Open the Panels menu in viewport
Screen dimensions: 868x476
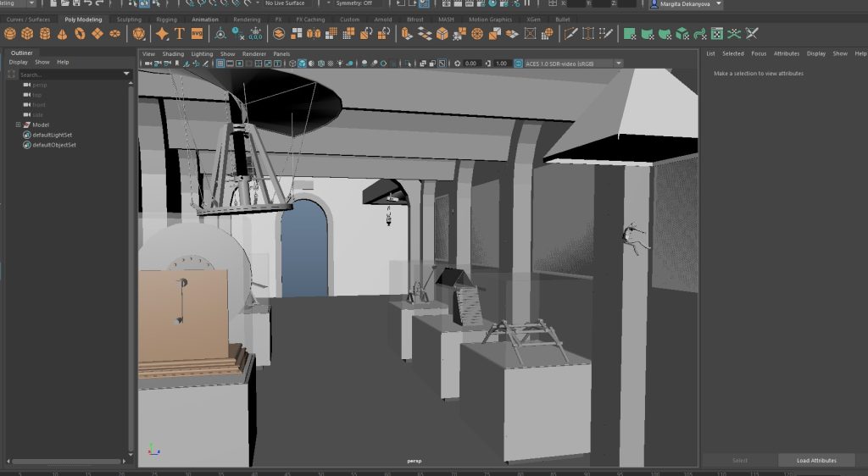(x=281, y=53)
